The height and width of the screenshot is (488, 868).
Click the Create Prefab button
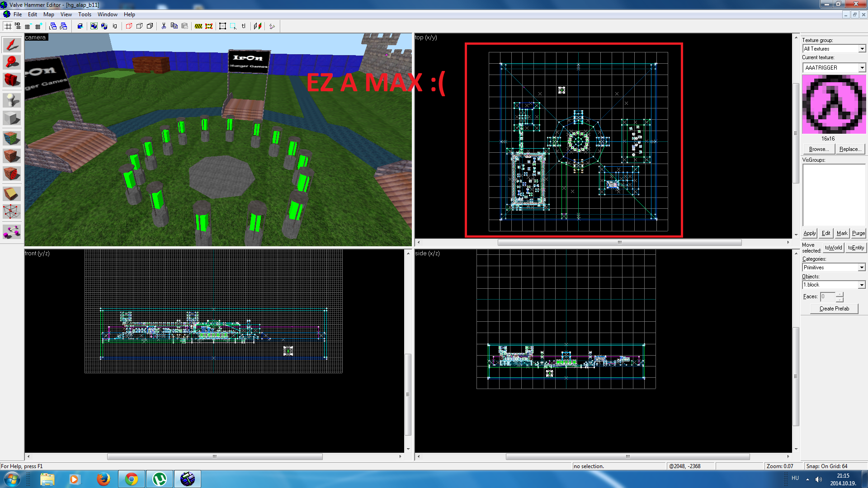834,309
